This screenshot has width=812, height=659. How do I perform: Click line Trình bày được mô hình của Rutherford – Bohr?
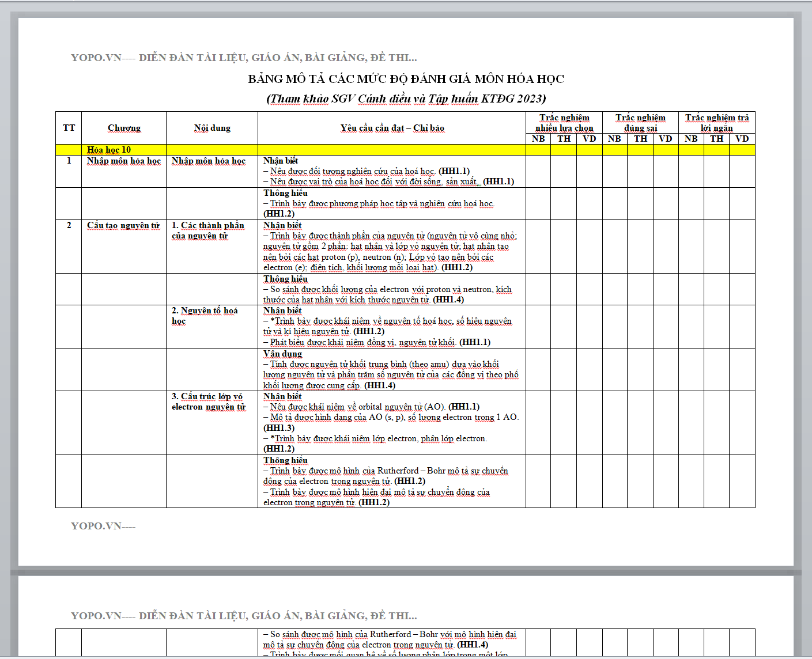(x=386, y=476)
